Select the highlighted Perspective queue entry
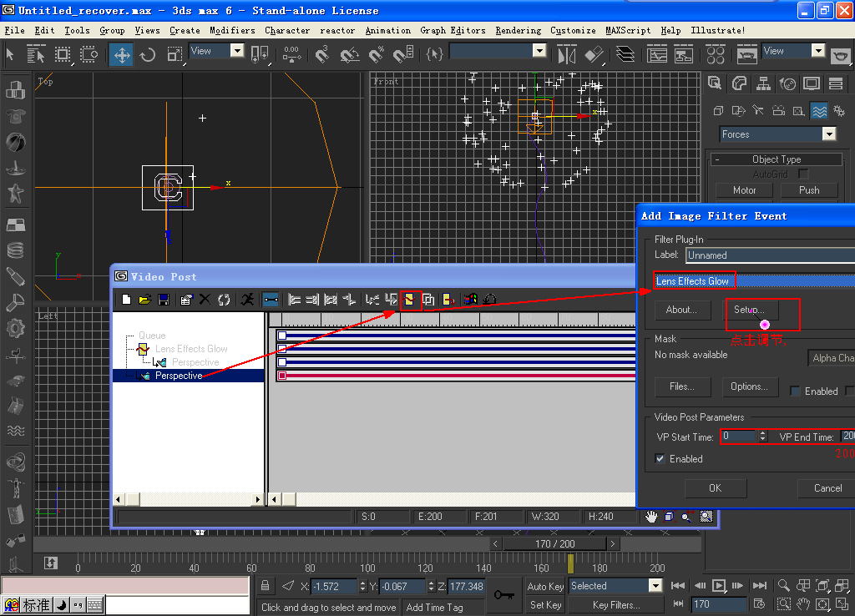Screen dimensions: 855x616 point(188,376)
